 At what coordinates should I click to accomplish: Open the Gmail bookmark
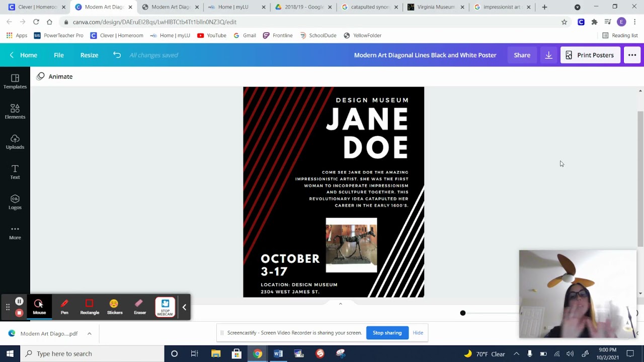245,36
